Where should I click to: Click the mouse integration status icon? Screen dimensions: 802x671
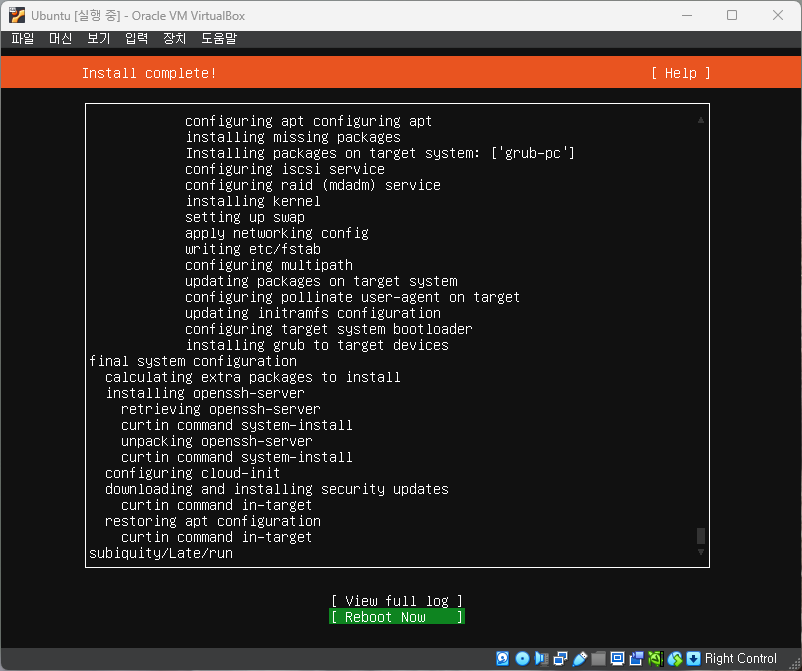[675, 658]
